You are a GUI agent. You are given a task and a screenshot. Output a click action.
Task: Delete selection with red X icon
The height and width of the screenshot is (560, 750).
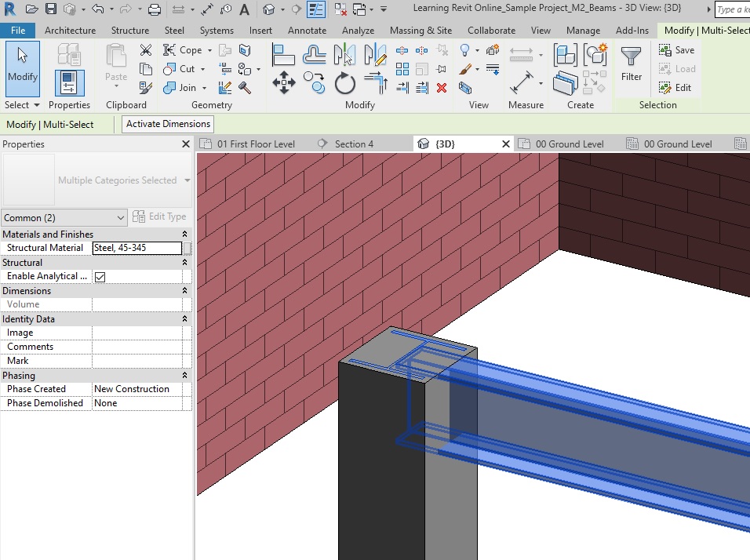[x=442, y=88]
